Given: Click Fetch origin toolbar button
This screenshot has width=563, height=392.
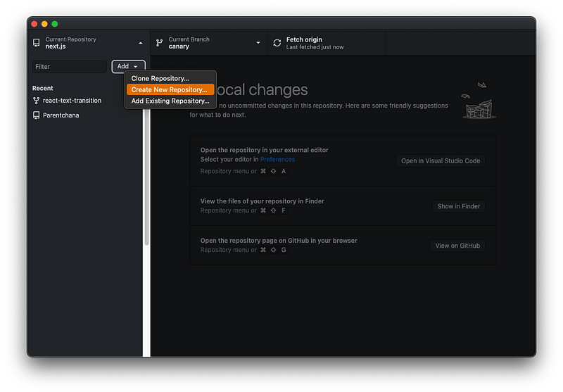Looking at the screenshot, I should [x=327, y=43].
